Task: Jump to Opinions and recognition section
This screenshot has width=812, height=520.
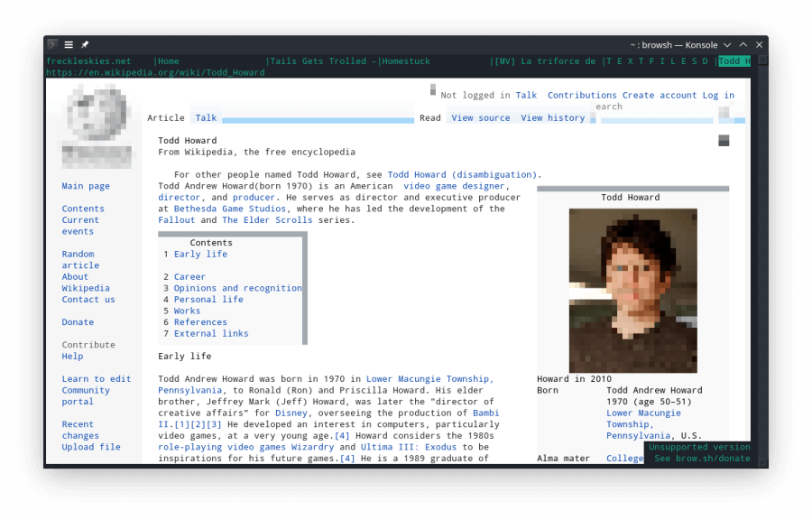Action: pyautogui.click(x=237, y=288)
